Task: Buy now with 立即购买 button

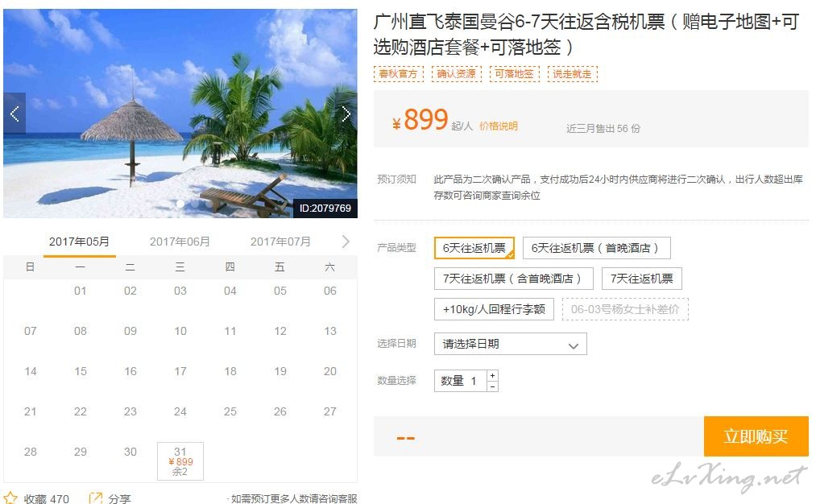Action: pyautogui.click(x=756, y=436)
